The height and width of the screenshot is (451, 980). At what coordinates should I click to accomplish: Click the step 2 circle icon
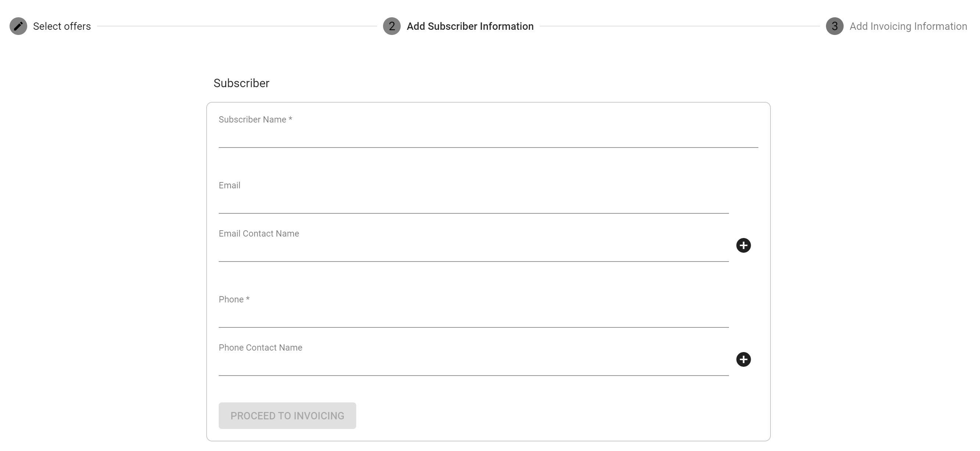392,26
